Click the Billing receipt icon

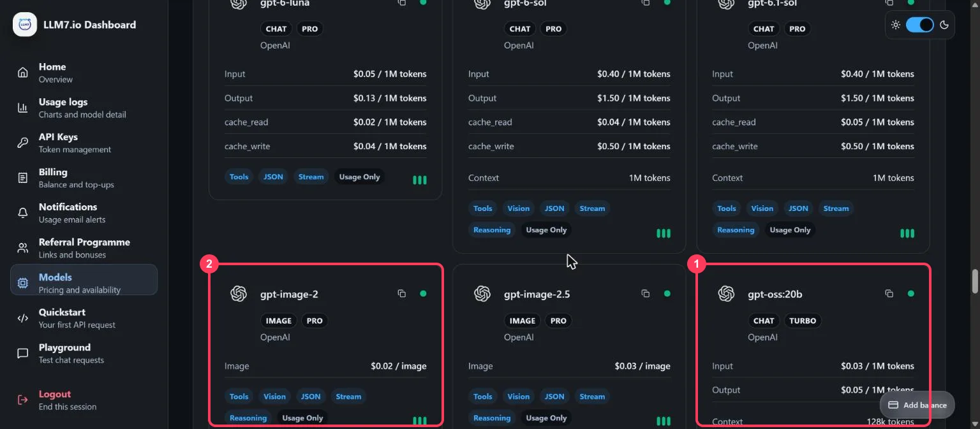click(x=23, y=178)
